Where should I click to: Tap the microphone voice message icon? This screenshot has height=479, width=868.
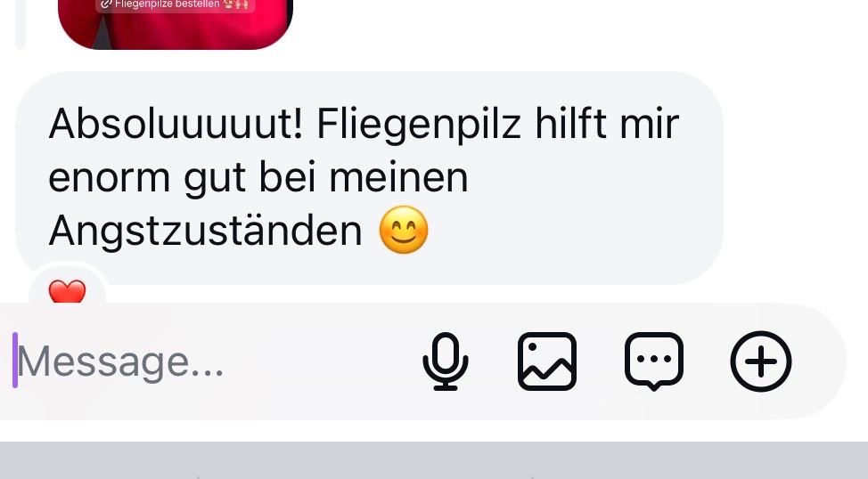pos(446,361)
